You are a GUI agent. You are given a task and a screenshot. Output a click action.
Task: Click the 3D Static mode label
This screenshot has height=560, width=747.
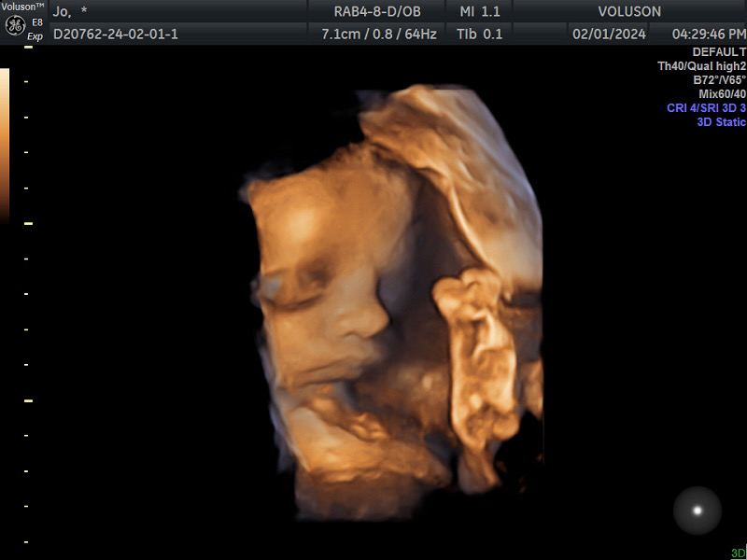click(x=721, y=122)
